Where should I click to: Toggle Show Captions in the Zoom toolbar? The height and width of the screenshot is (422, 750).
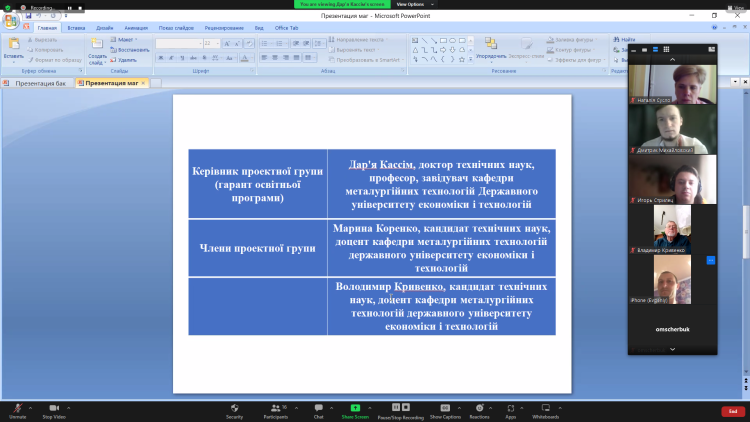coord(444,408)
